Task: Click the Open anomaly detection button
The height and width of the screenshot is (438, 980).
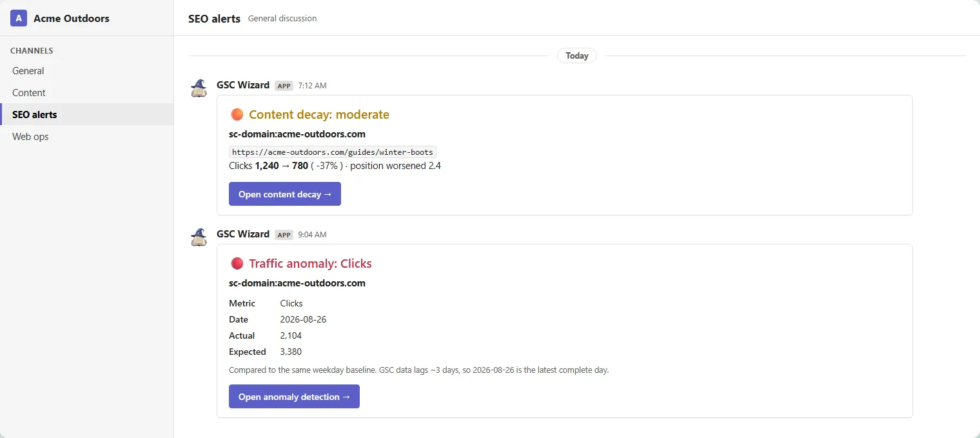Action: [294, 397]
